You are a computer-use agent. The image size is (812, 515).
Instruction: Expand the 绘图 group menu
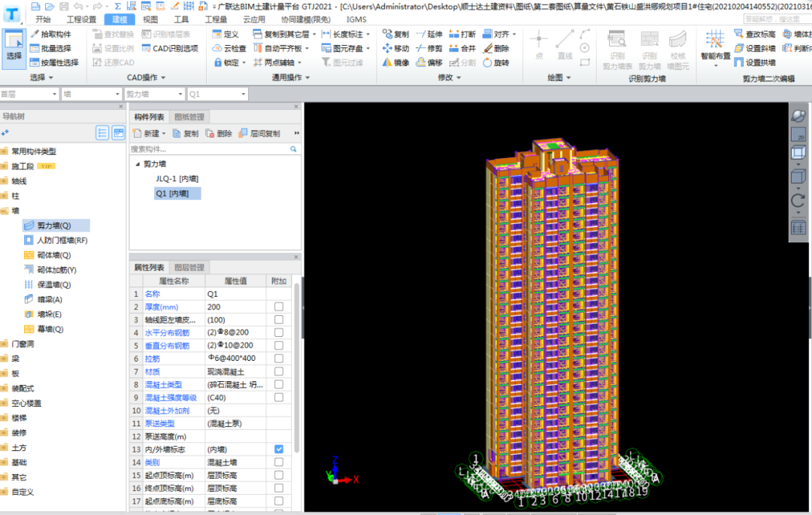point(559,77)
